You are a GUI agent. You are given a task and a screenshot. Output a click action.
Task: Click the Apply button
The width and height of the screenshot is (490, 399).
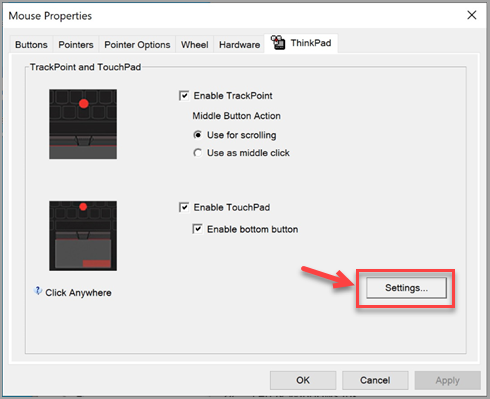(447, 380)
